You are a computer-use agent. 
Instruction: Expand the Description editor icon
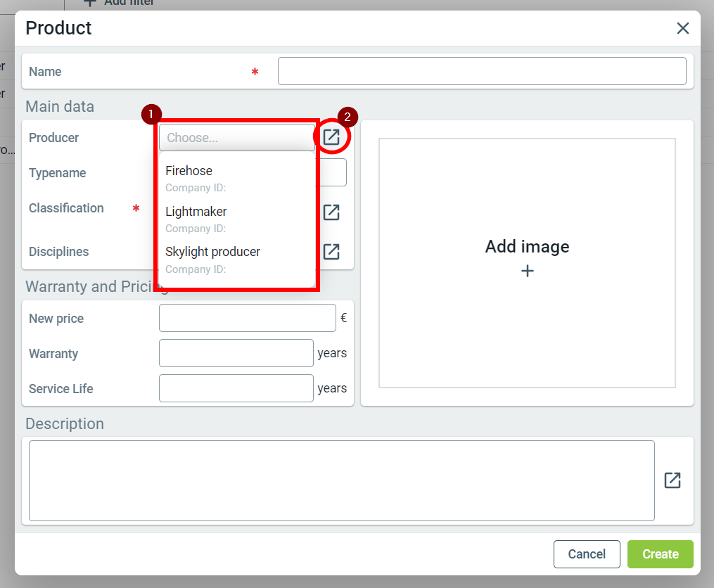[x=672, y=480]
